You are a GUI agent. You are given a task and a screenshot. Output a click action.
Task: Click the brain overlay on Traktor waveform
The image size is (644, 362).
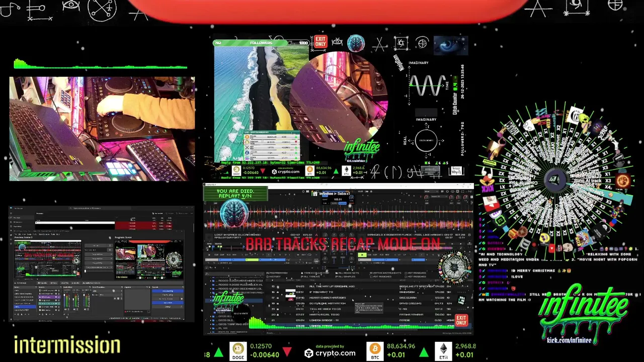pyautogui.click(x=234, y=213)
